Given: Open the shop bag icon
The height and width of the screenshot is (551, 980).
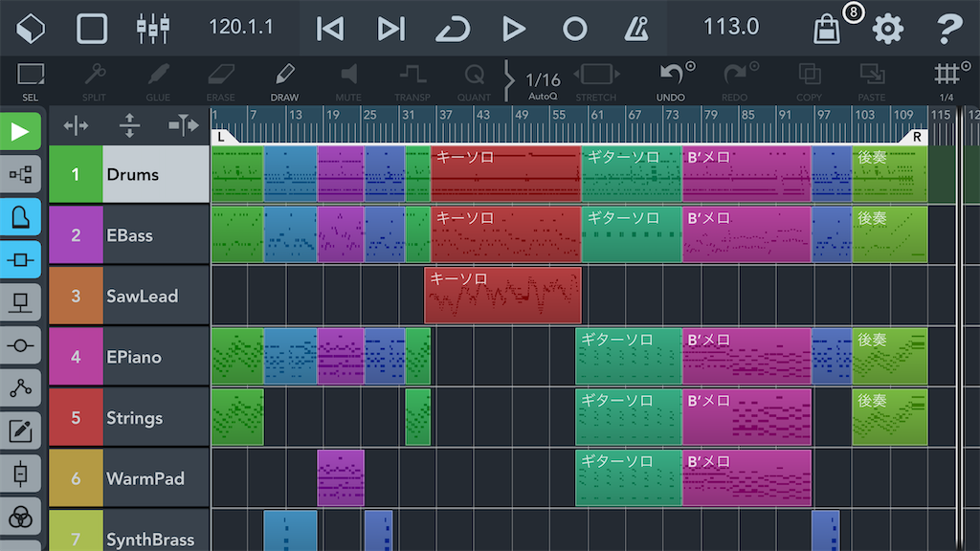Looking at the screenshot, I should pos(826,29).
